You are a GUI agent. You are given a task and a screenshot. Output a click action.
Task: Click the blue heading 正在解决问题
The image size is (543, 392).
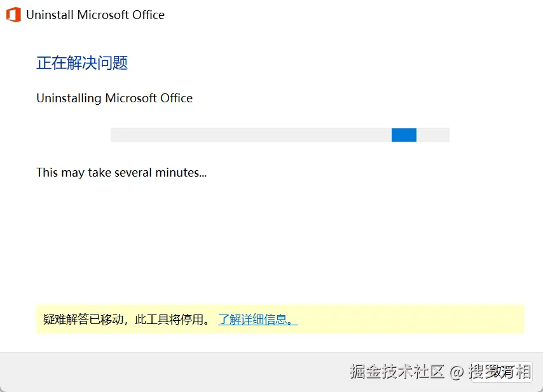click(82, 63)
